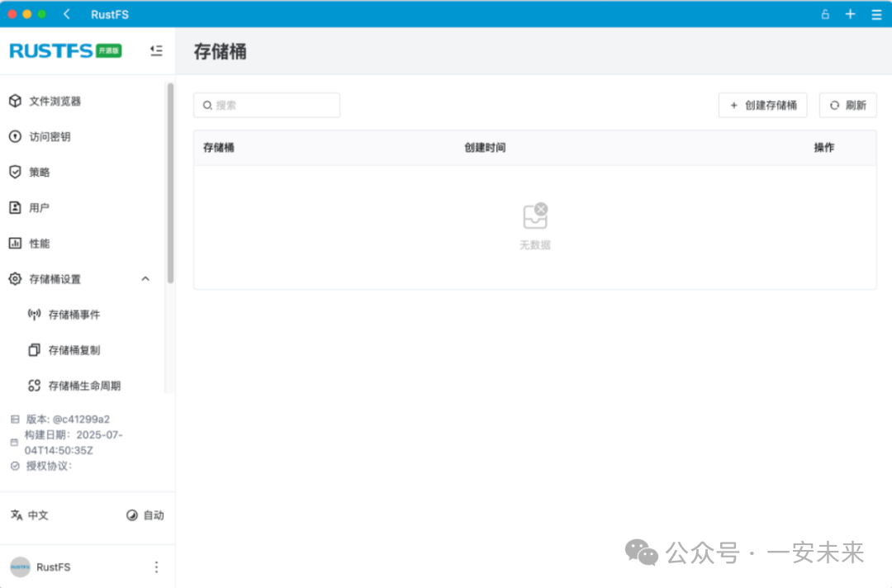The width and height of the screenshot is (892, 588).
Task: Open the 策略 policies panel
Action: pos(39,172)
